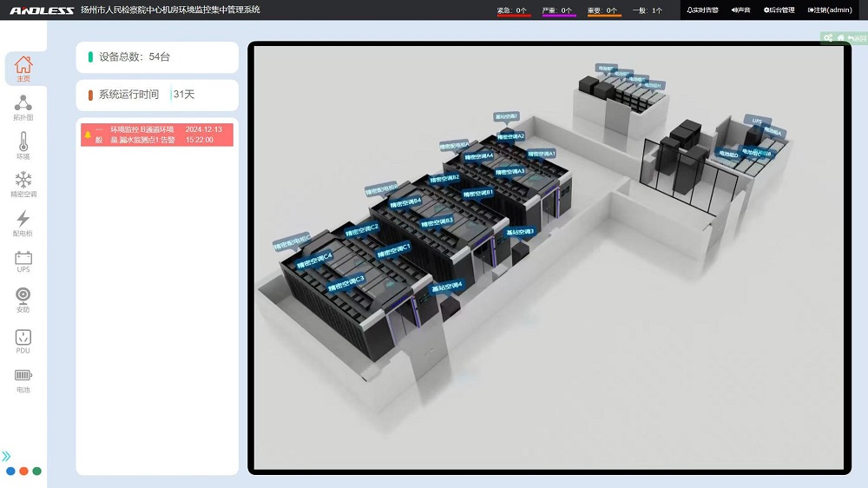868x488 pixels.
Task: Open the 环境 thermometer section
Action: [23, 146]
